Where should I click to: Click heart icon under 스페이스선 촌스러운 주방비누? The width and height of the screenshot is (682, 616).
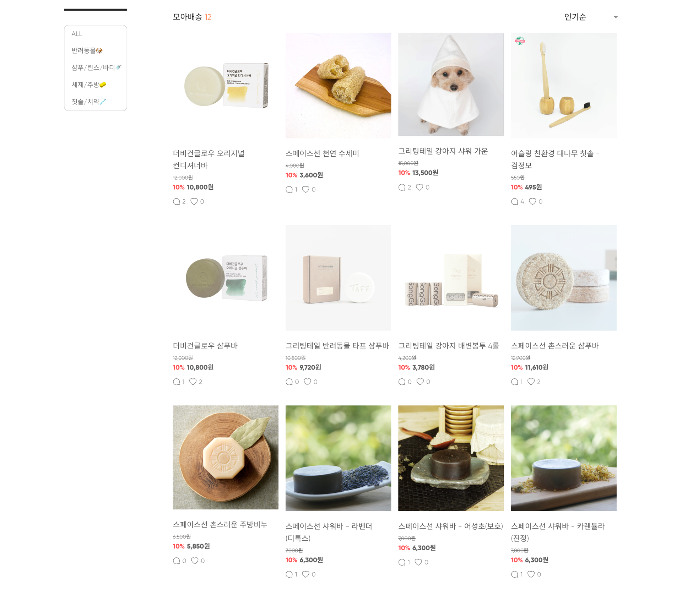tap(195, 561)
